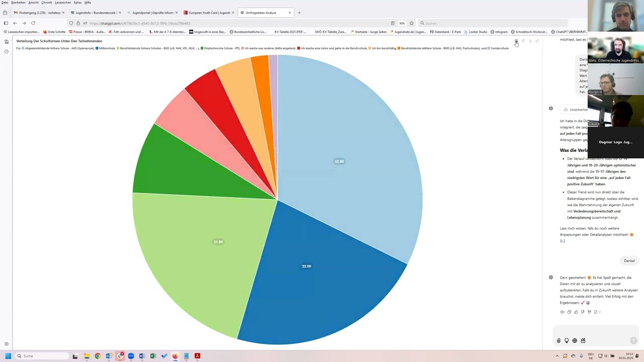Click the download chart icon
The image size is (644, 362).
530,41
